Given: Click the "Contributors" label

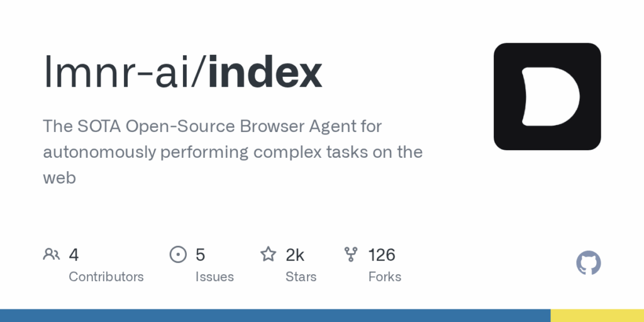Looking at the screenshot, I should (x=106, y=277).
